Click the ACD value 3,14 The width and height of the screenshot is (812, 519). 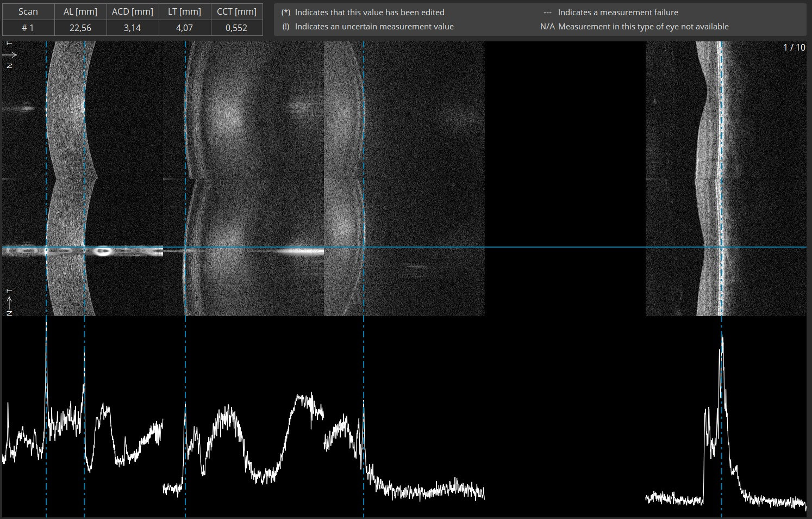132,27
